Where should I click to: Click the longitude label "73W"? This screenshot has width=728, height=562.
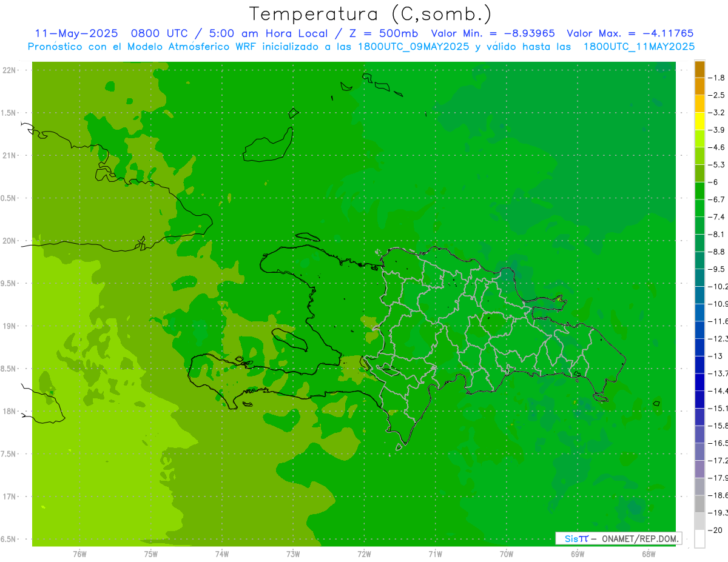coord(293,554)
